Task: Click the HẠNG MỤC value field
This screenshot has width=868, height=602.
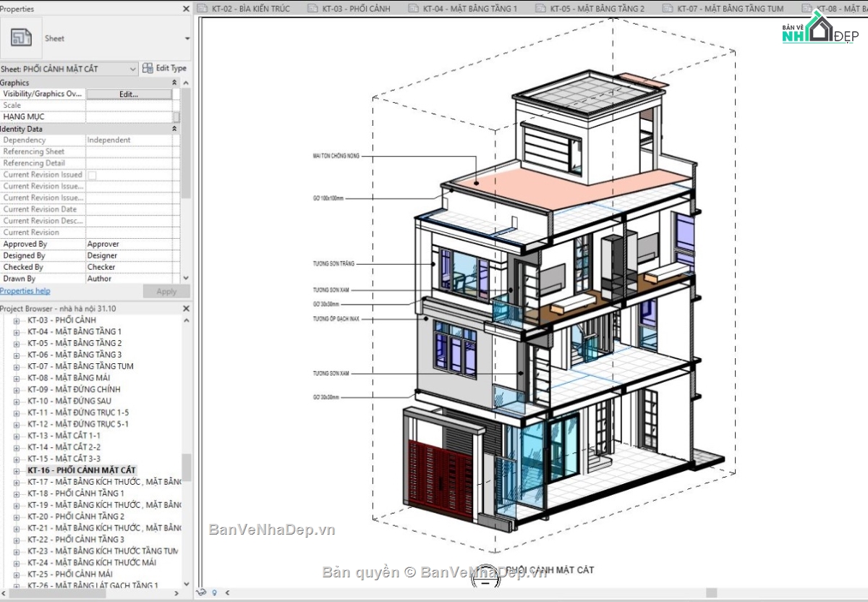Action: (129, 116)
